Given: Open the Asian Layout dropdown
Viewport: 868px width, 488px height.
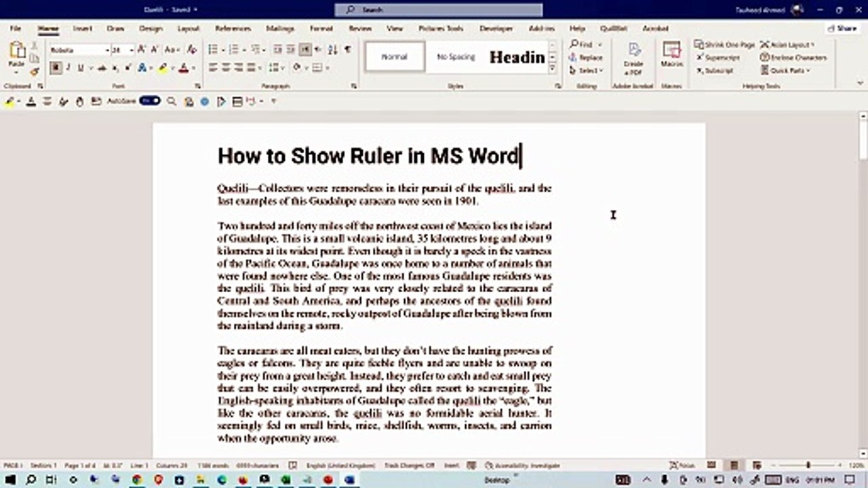Looking at the screenshot, I should [788, 45].
